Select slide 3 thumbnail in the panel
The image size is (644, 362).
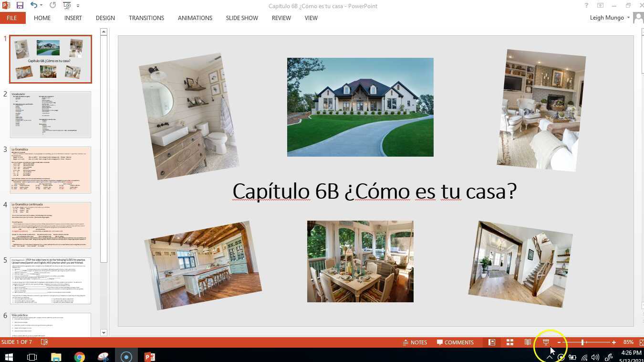[x=50, y=170]
